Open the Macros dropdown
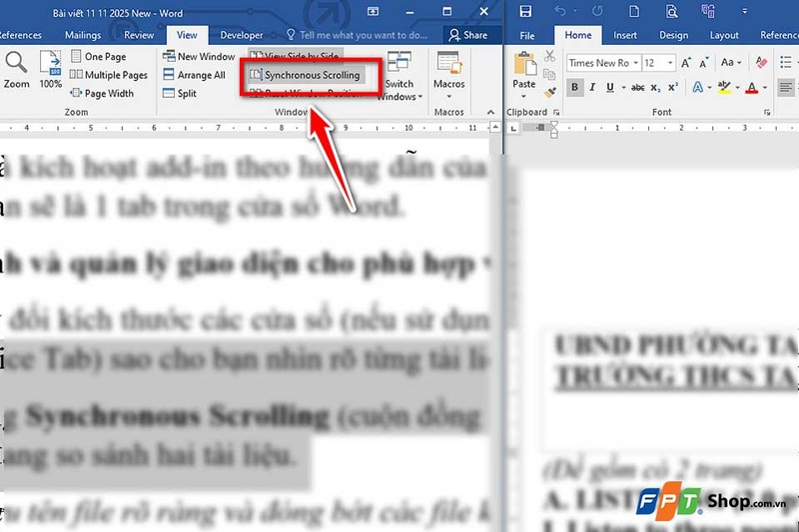 point(448,75)
